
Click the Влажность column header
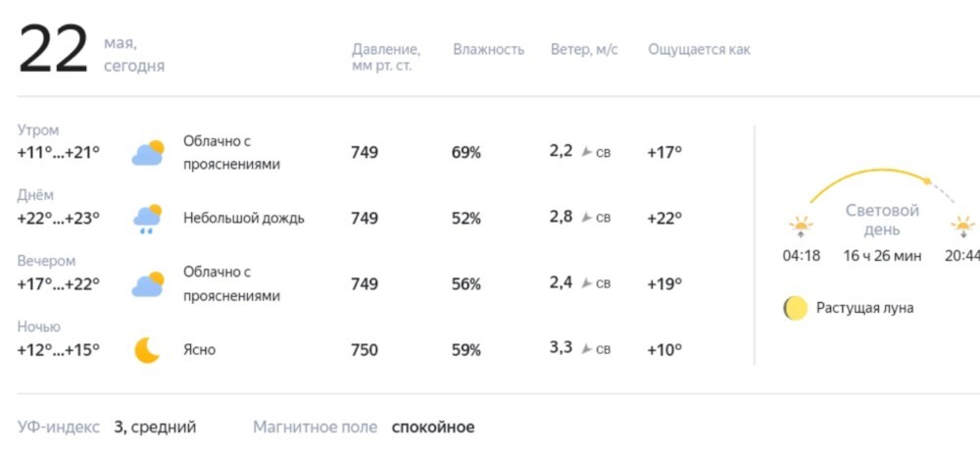(489, 49)
